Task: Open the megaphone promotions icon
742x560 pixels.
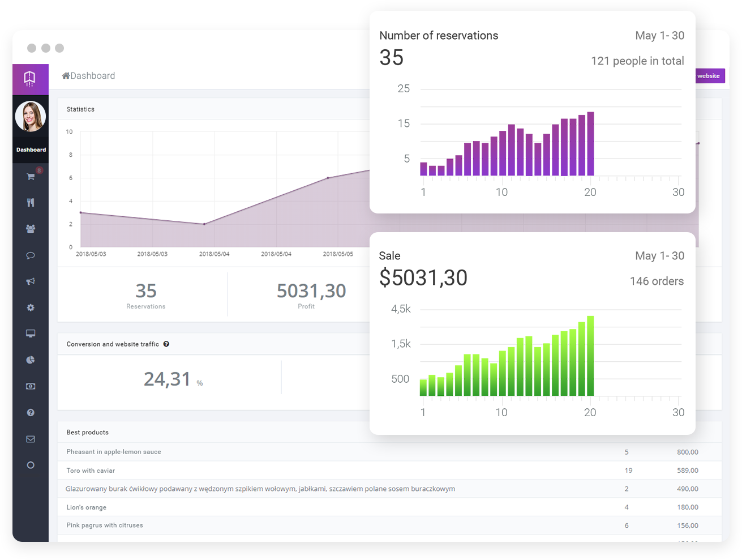Action: coord(31,281)
